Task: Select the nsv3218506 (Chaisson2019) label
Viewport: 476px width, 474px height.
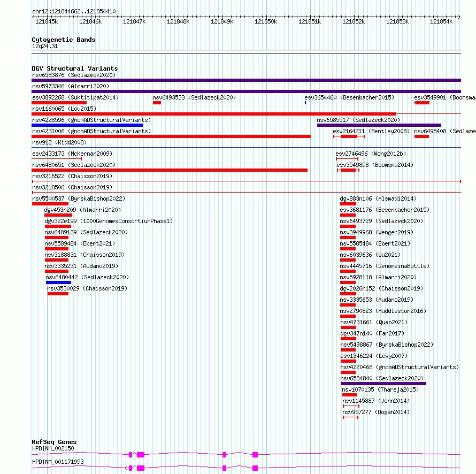Action: [x=72, y=187]
